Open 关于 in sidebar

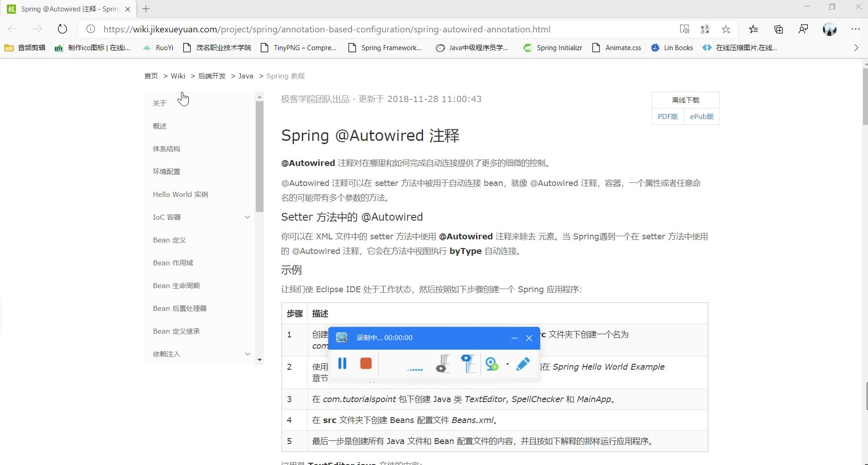pos(160,103)
